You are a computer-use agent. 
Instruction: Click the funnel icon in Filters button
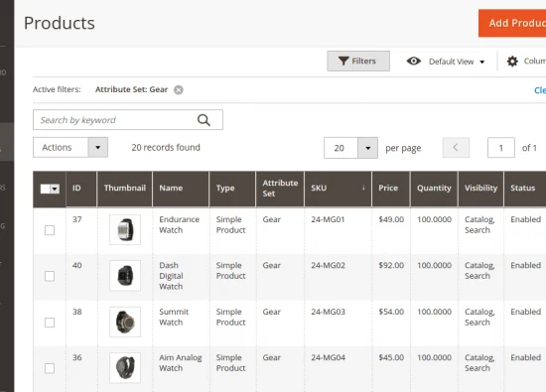(x=343, y=61)
